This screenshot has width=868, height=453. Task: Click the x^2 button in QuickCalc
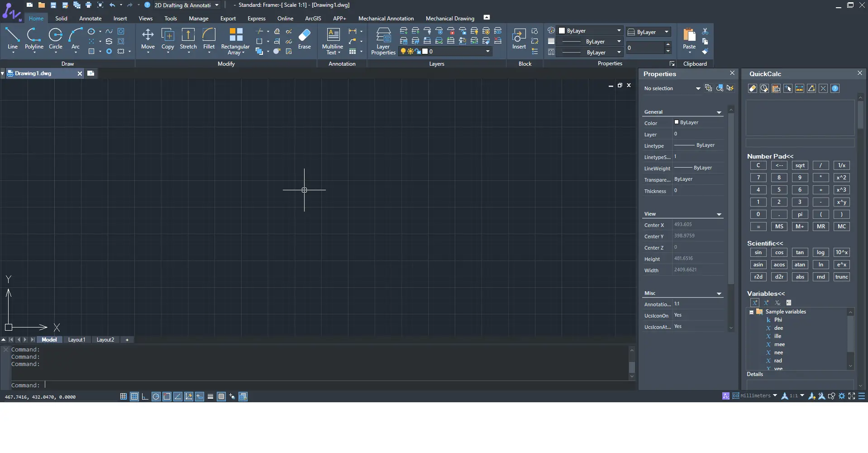coord(842,178)
